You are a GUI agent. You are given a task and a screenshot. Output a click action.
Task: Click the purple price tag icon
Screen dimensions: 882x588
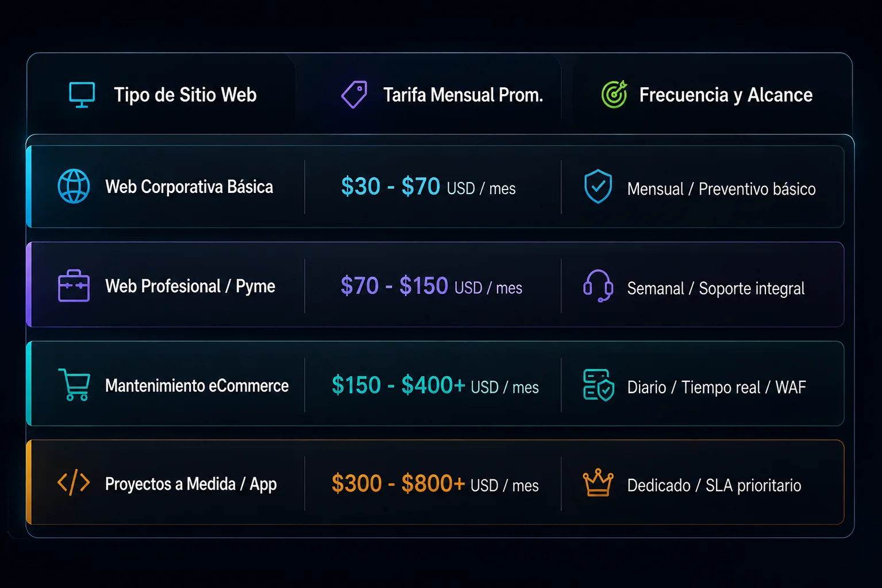[354, 94]
